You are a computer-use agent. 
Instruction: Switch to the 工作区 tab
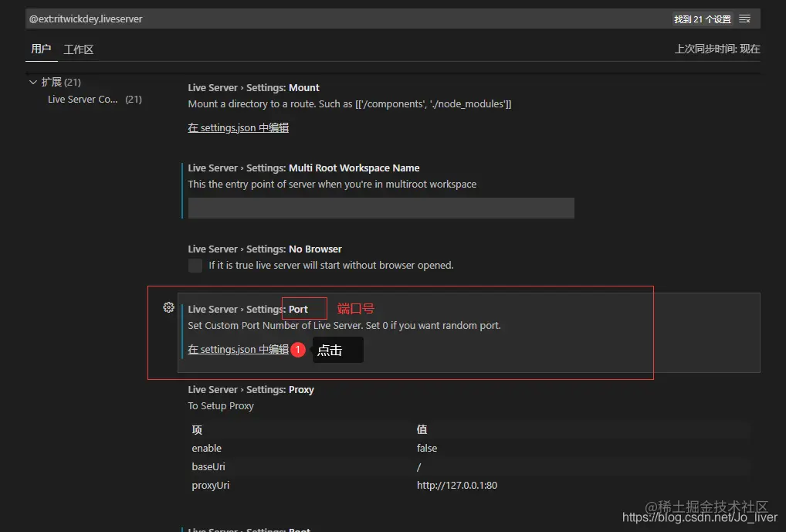[x=79, y=49]
